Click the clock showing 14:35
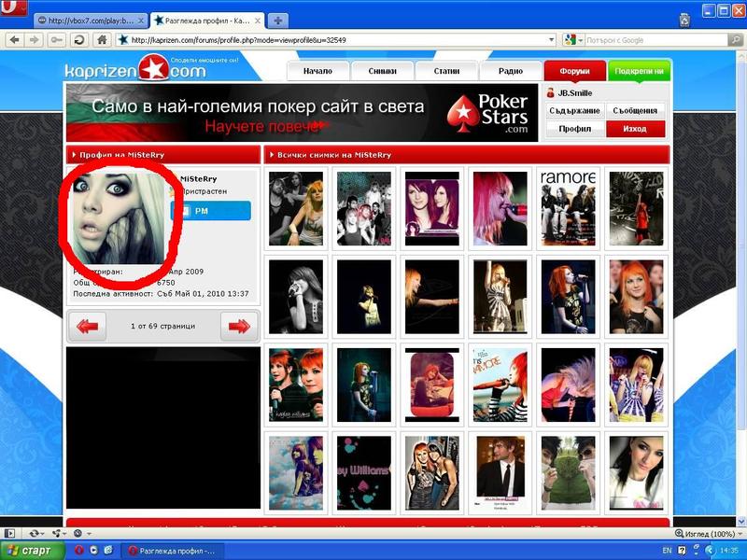This screenshot has width=747, height=560. [729, 551]
